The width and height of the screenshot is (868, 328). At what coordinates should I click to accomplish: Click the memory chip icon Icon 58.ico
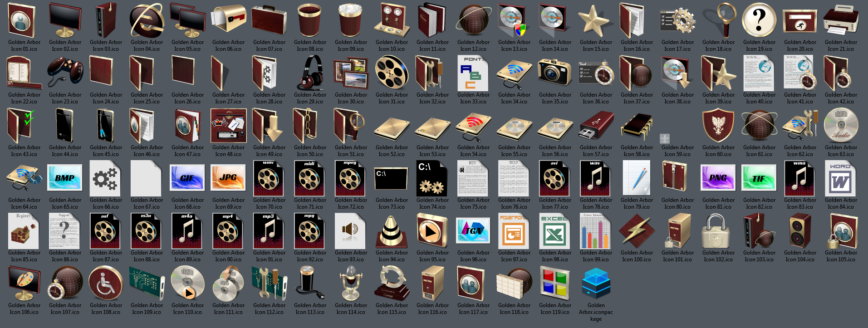pos(637,126)
